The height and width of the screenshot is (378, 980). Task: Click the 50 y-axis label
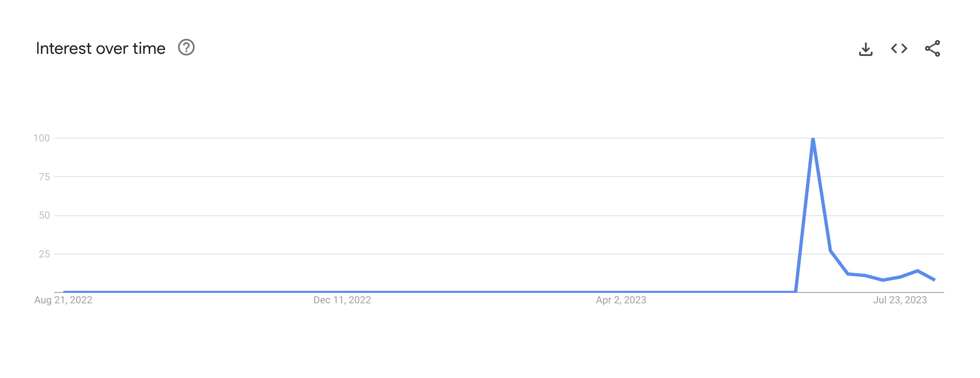(x=44, y=215)
